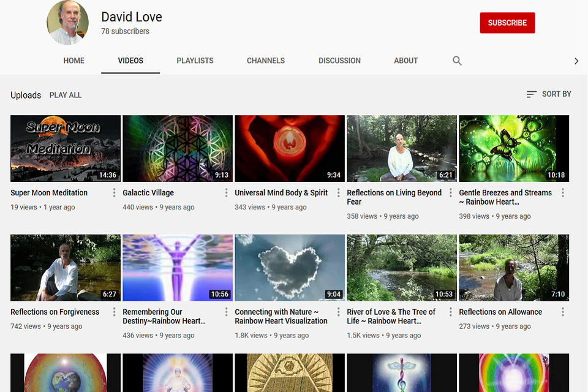
Task: Open the earth heart rainbow thumbnail
Action: (66, 373)
